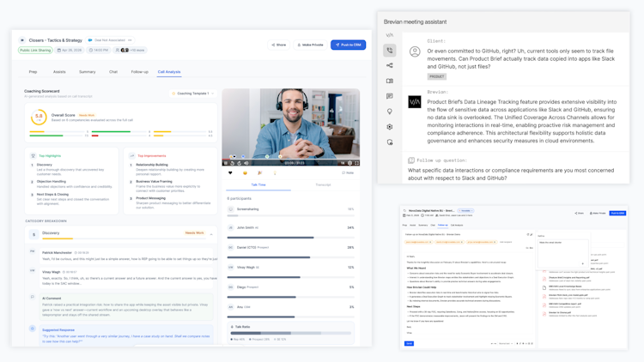This screenshot has width=644, height=362.
Task: Open the Summary tab
Action: (87, 72)
